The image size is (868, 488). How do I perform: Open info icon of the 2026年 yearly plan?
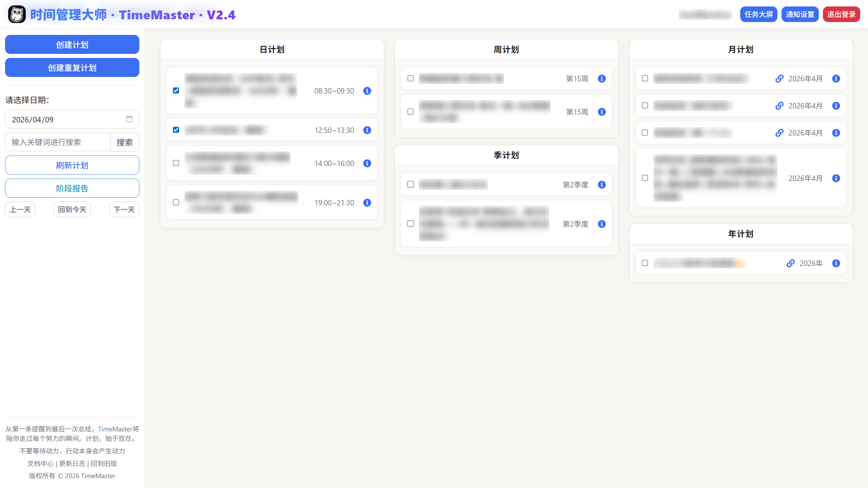click(x=836, y=263)
